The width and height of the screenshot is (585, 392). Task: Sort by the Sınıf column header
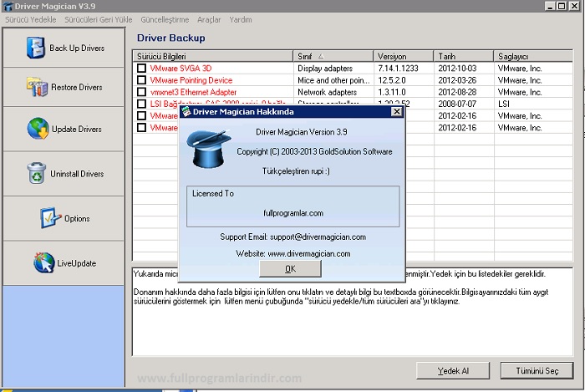(334, 56)
